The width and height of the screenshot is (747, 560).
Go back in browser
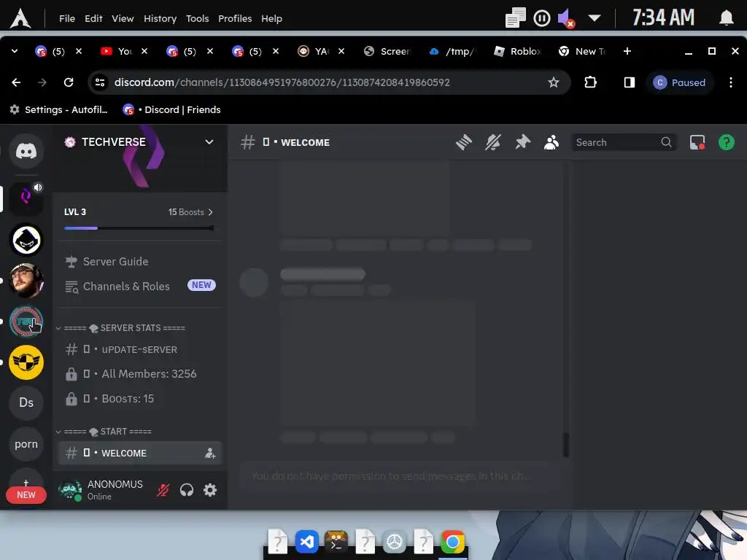click(16, 82)
